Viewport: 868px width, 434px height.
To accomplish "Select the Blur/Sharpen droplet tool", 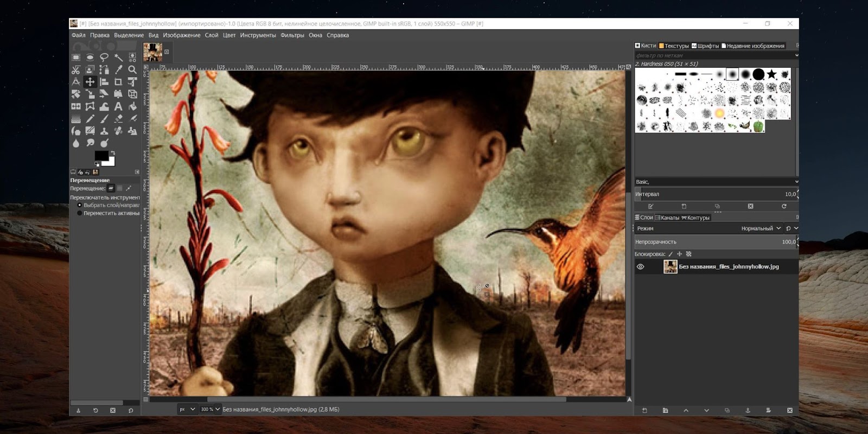I will (x=76, y=143).
